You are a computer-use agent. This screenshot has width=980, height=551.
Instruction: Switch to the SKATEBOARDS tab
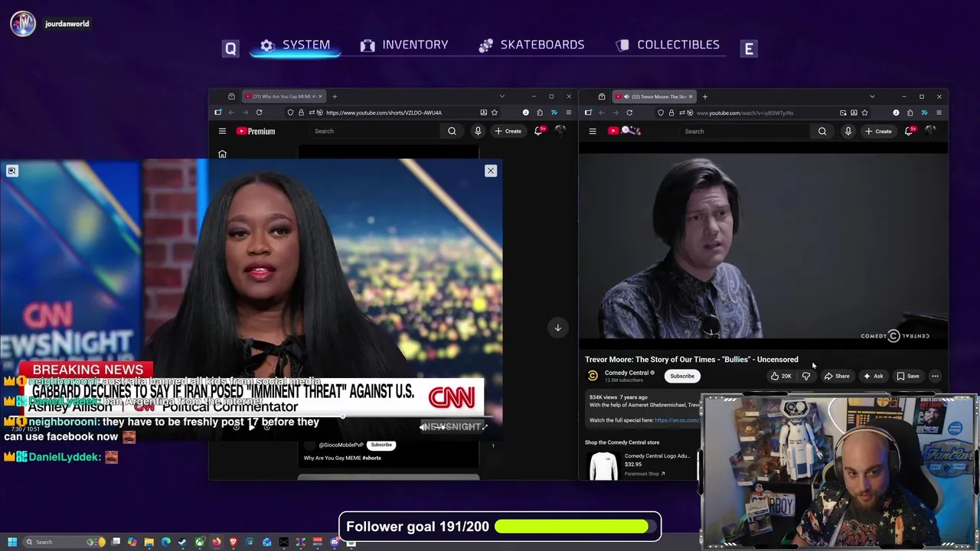(531, 45)
